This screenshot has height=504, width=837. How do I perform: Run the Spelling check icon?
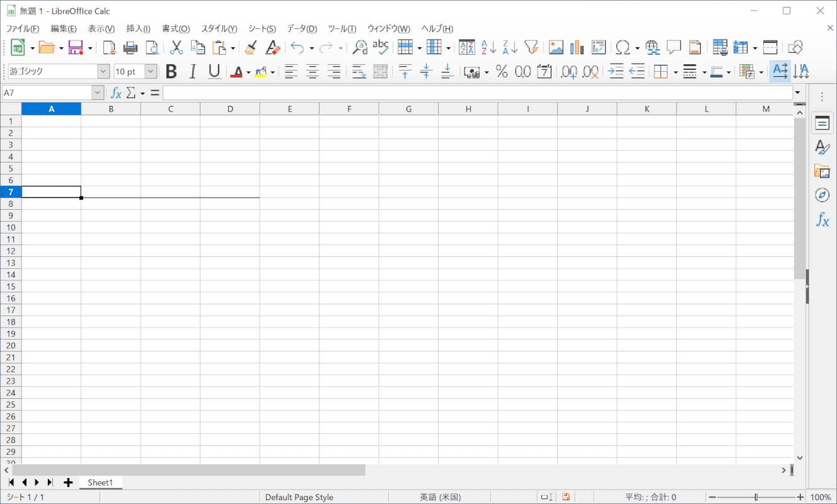tap(381, 47)
